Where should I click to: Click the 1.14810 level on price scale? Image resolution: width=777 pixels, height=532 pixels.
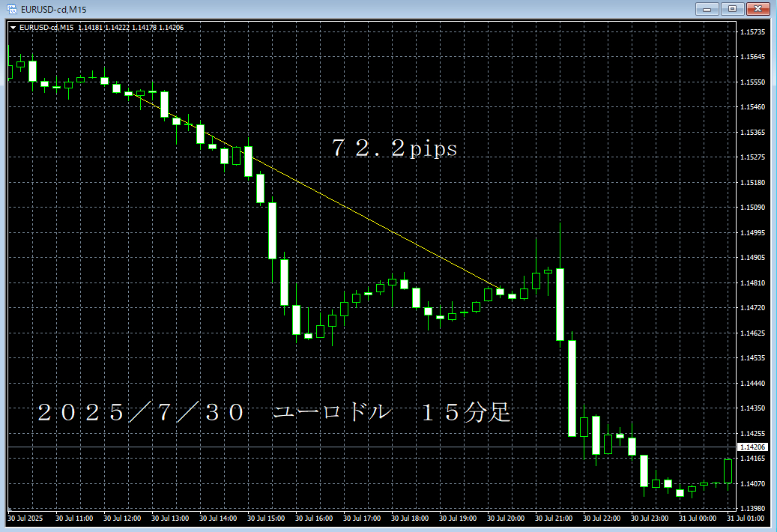coord(752,283)
